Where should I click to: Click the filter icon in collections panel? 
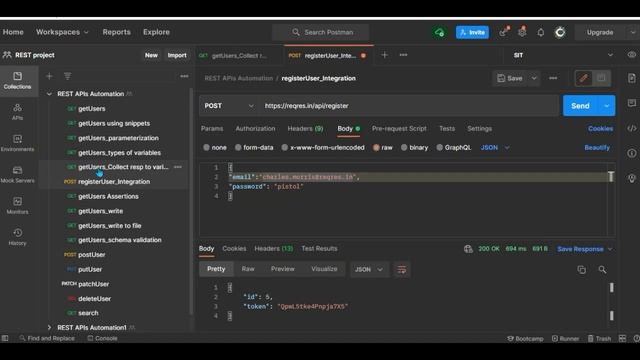(x=67, y=76)
